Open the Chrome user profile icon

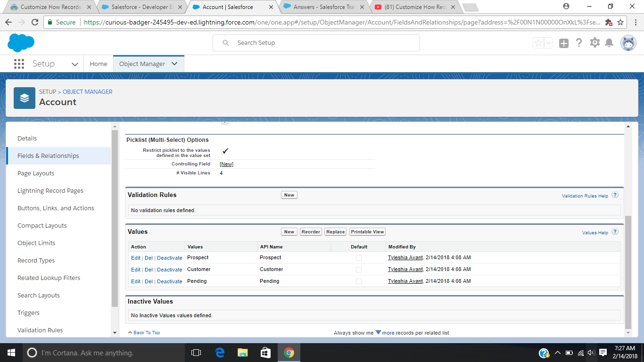(x=566, y=6)
